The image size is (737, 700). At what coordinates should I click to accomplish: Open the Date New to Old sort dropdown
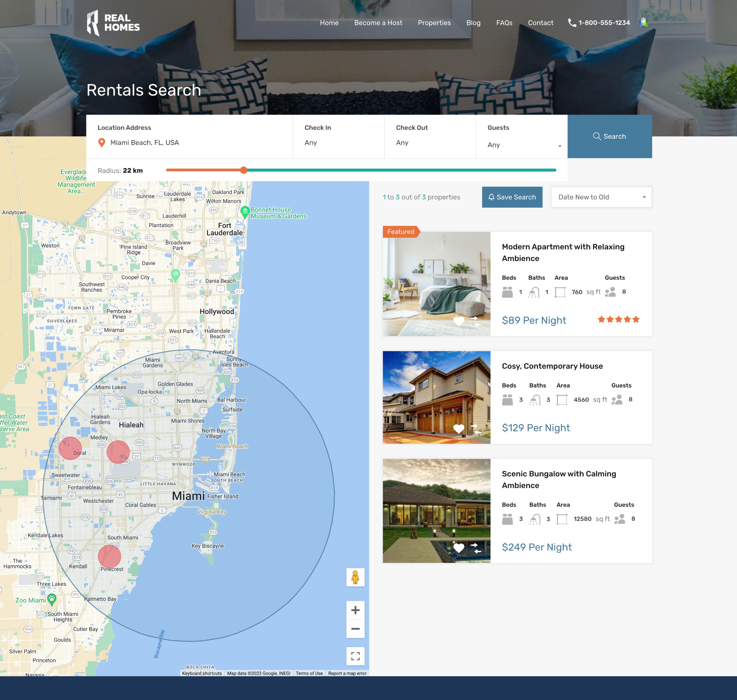click(x=601, y=197)
